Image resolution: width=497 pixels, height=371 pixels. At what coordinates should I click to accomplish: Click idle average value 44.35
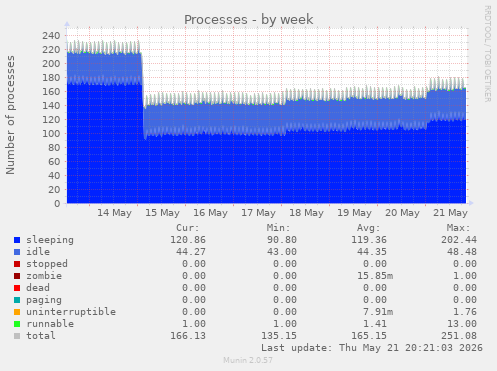click(372, 252)
